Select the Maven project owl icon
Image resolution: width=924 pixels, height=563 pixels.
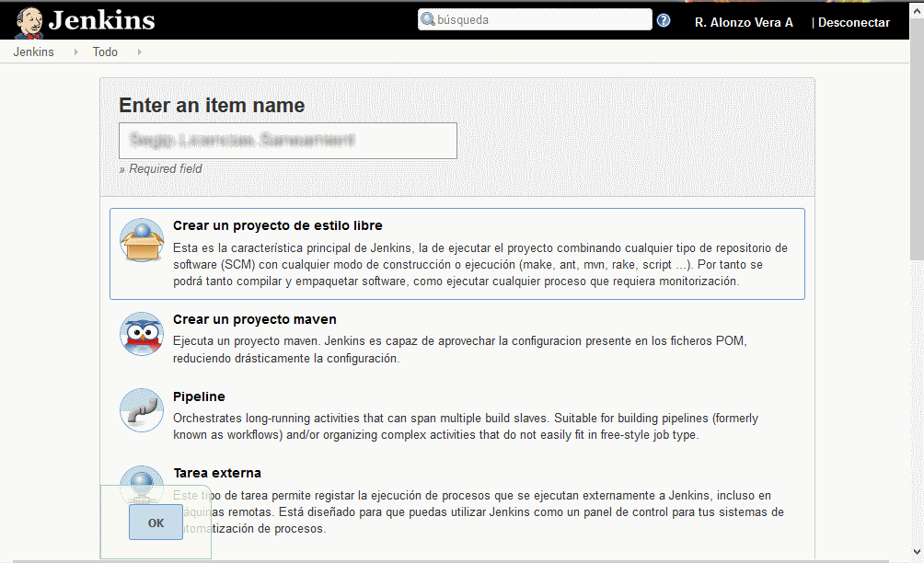tap(142, 334)
